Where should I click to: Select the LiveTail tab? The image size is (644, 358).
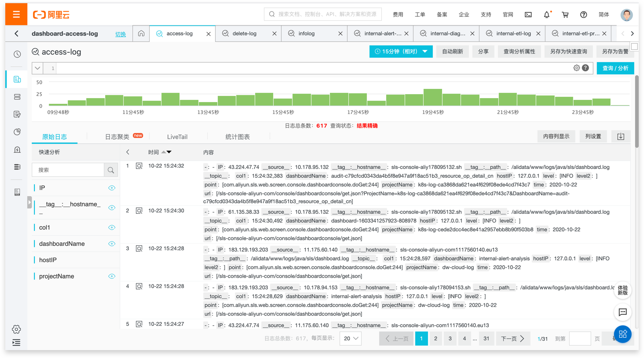[x=177, y=137]
